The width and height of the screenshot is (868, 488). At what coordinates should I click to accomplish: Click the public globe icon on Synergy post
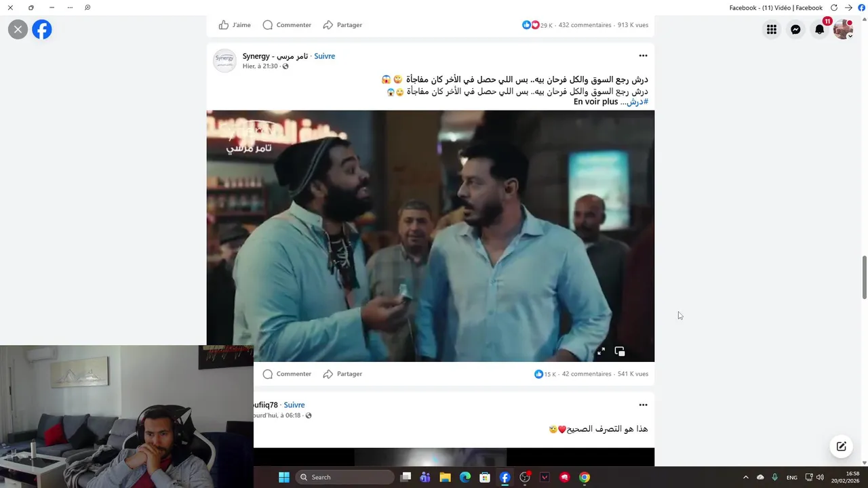285,66
